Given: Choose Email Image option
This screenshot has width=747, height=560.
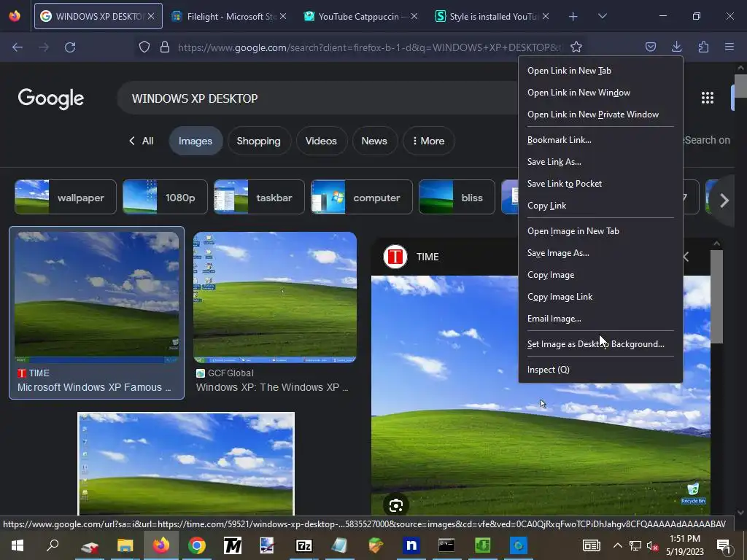Looking at the screenshot, I should pos(600,319).
